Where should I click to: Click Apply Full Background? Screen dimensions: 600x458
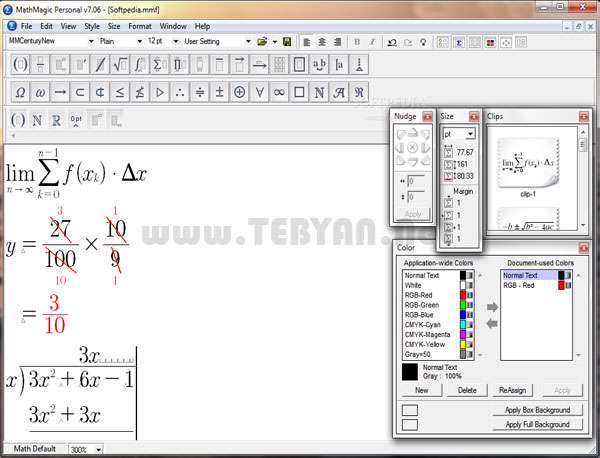coord(537,424)
